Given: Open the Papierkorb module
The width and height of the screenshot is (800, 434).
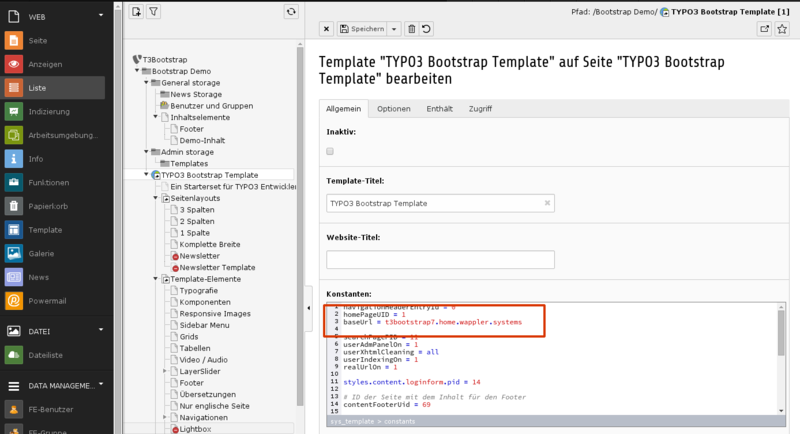Looking at the screenshot, I should click(48, 207).
